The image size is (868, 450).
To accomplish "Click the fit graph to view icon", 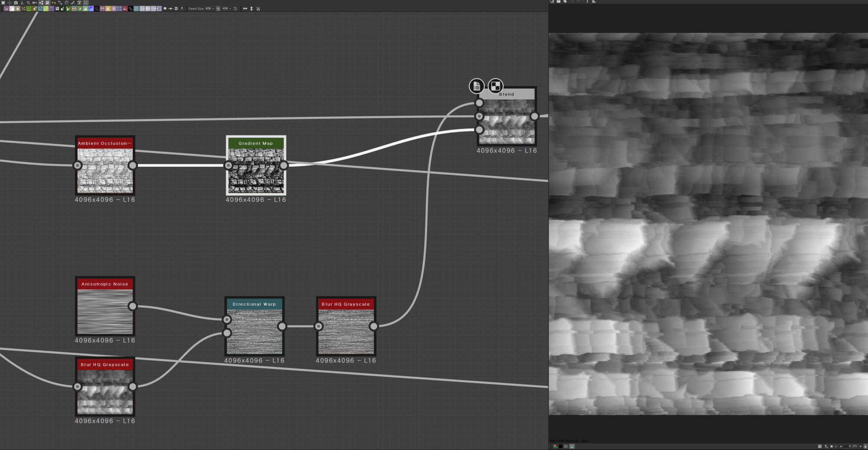I will pos(3,3).
